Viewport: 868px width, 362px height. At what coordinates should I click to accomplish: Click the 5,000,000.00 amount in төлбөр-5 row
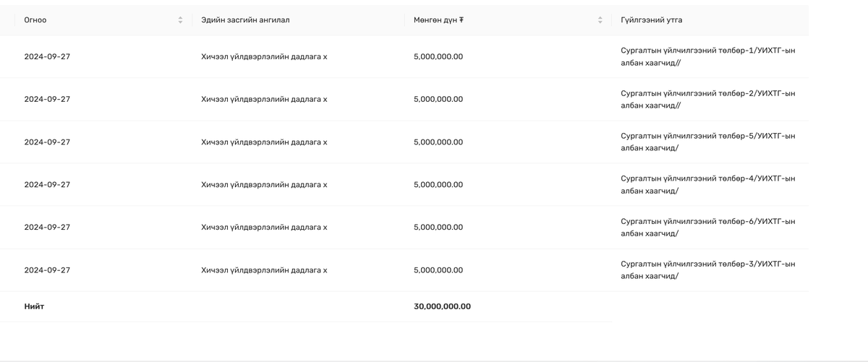[438, 142]
